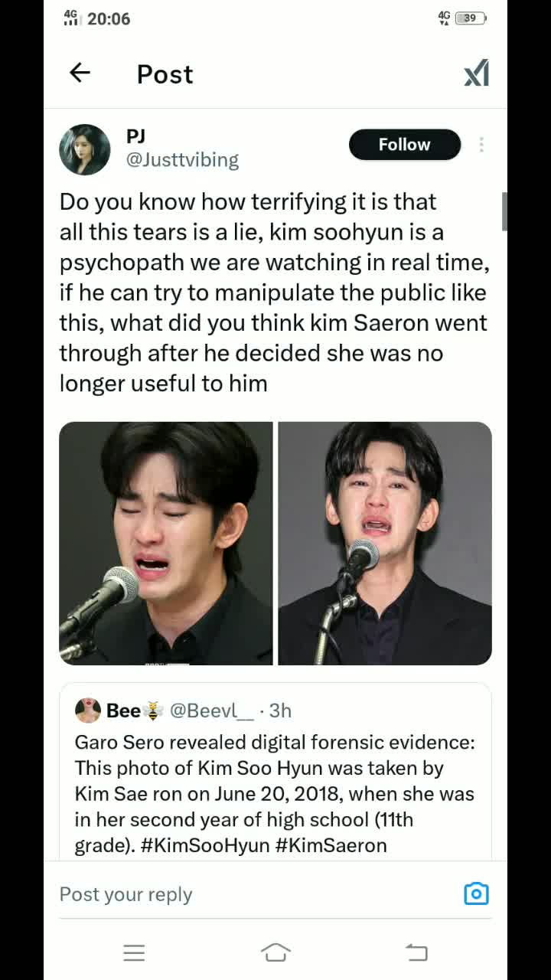View the left crying photo

point(166,543)
